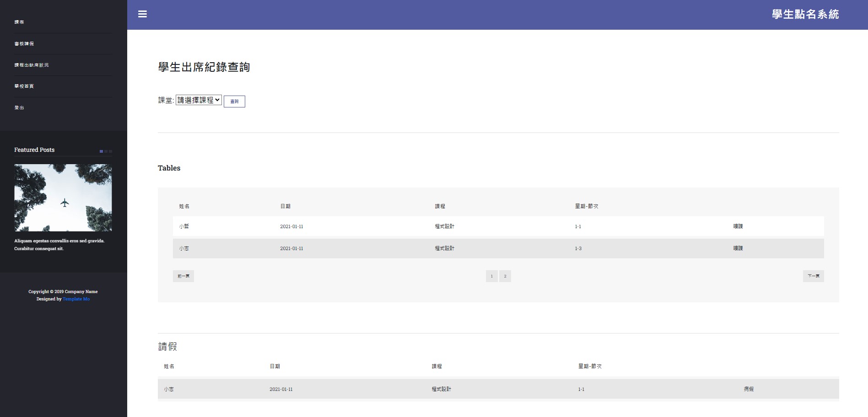Go to 課程出缺席狀況 in the sidebar
The image size is (868, 417).
pyautogui.click(x=31, y=65)
